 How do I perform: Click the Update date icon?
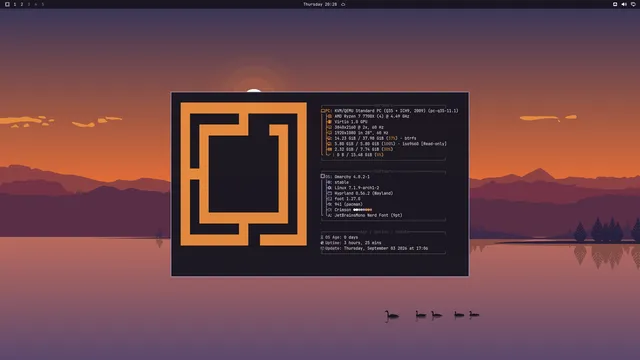point(322,248)
